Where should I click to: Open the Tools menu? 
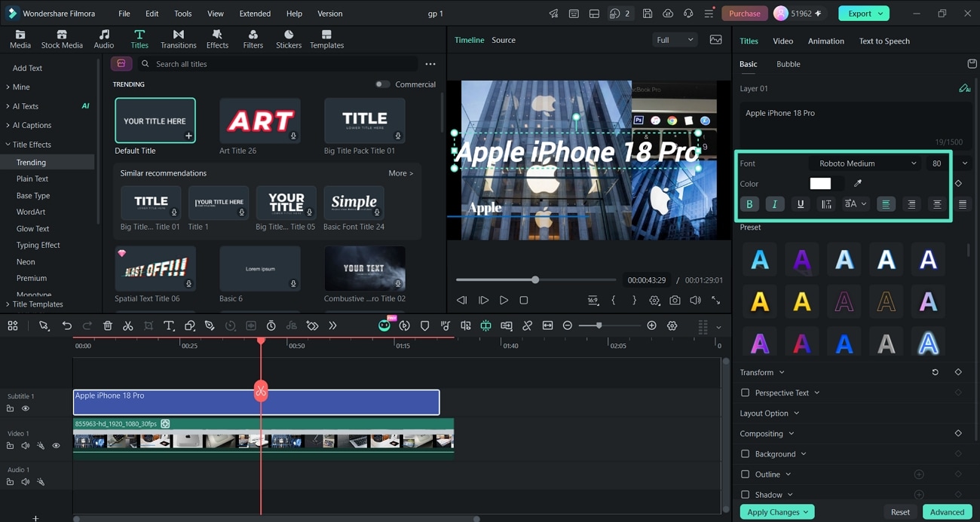[x=182, y=14]
